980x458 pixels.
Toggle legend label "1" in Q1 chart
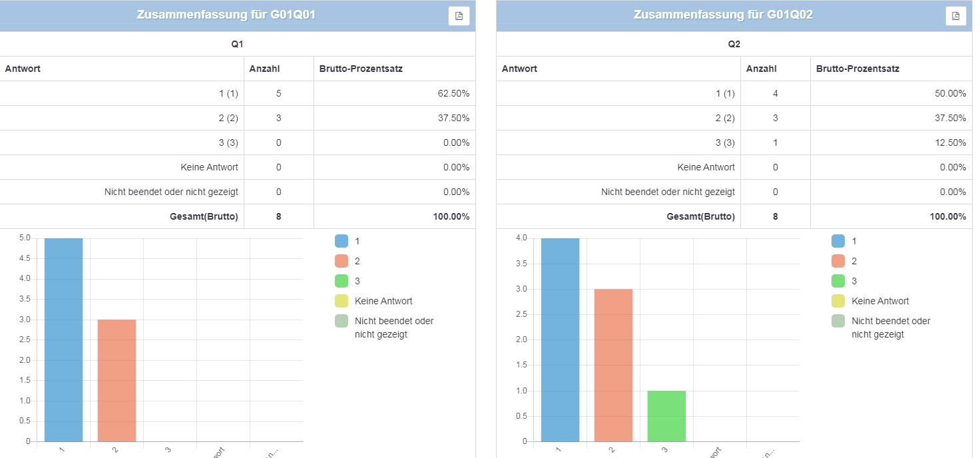[x=357, y=241]
